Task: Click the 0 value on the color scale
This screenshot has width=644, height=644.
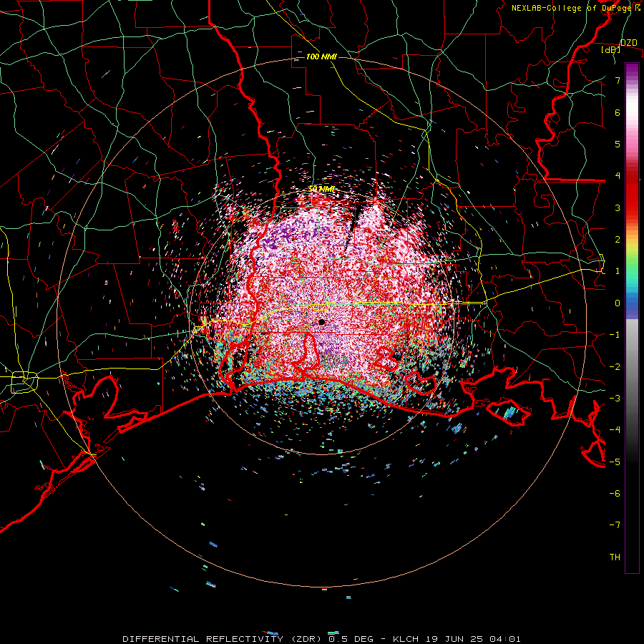Action: pyautogui.click(x=618, y=303)
